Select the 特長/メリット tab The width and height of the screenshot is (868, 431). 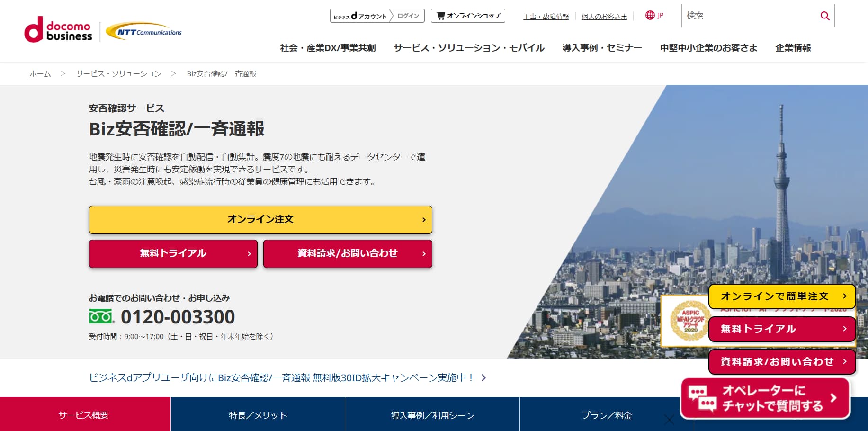coord(258,414)
